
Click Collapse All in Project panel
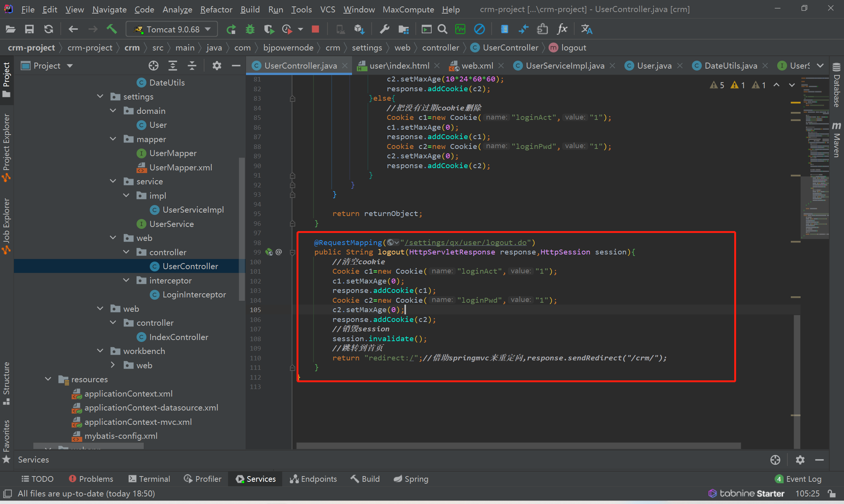tap(192, 66)
